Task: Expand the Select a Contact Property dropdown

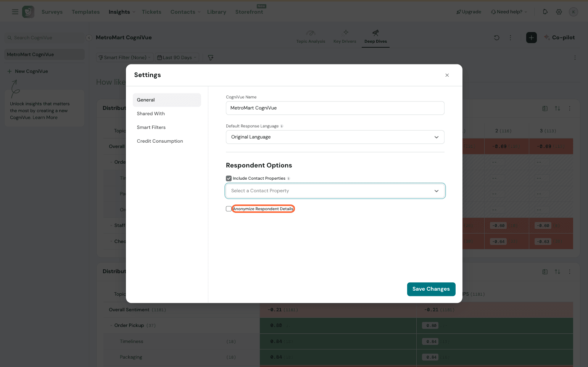Action: [335, 191]
